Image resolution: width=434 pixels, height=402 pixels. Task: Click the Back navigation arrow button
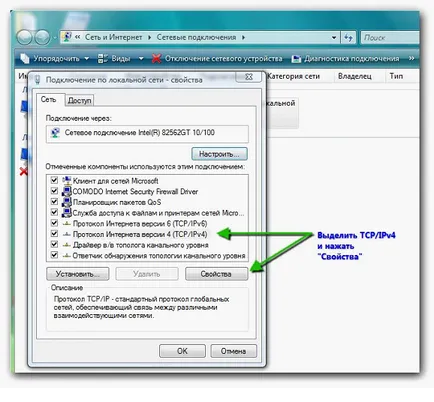coord(24,37)
